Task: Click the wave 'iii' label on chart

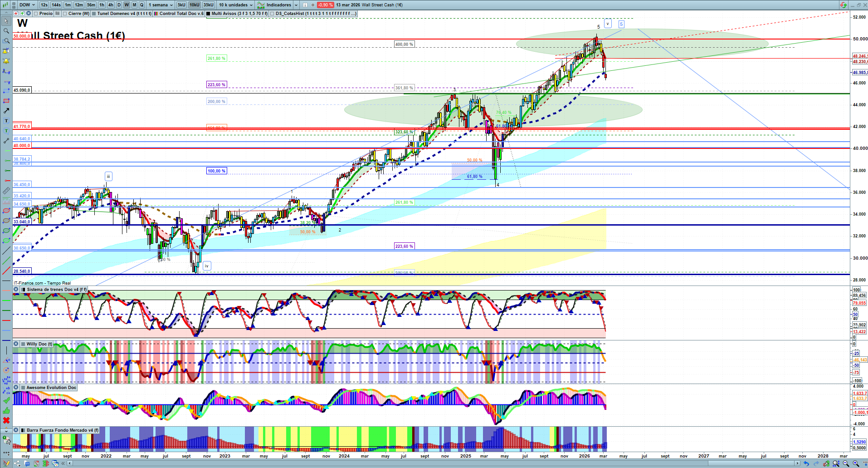Action: (108, 177)
